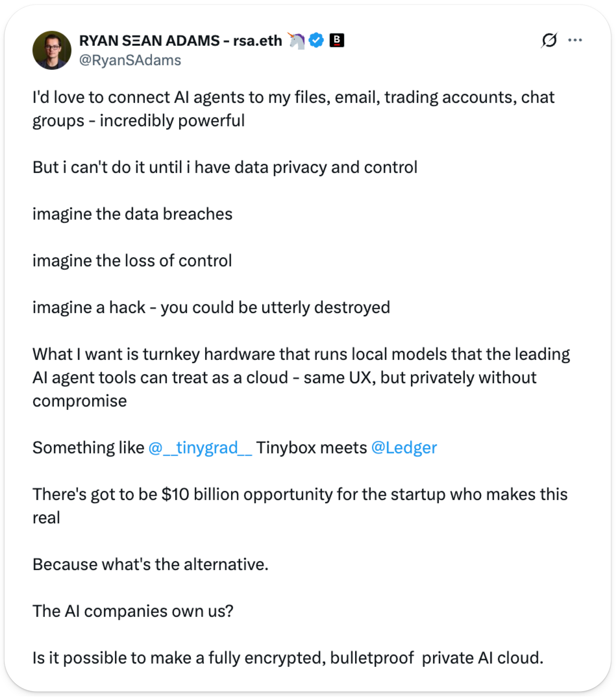Click the blue verified checkmark badge
The width and height of the screenshot is (616, 697).
click(316, 41)
